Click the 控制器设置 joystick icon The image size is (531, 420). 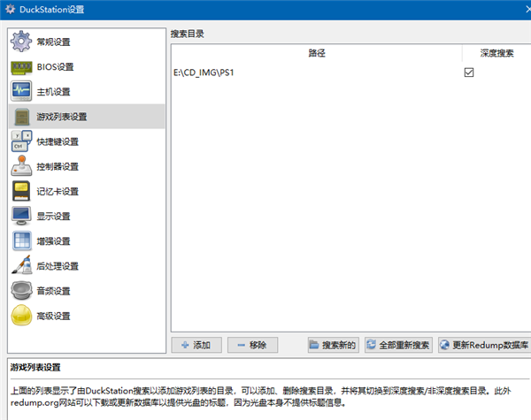tap(22, 166)
